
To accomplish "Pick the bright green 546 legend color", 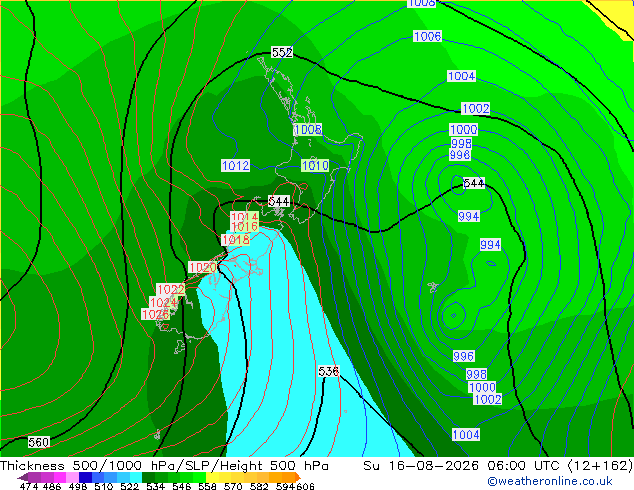I will (186, 477).
